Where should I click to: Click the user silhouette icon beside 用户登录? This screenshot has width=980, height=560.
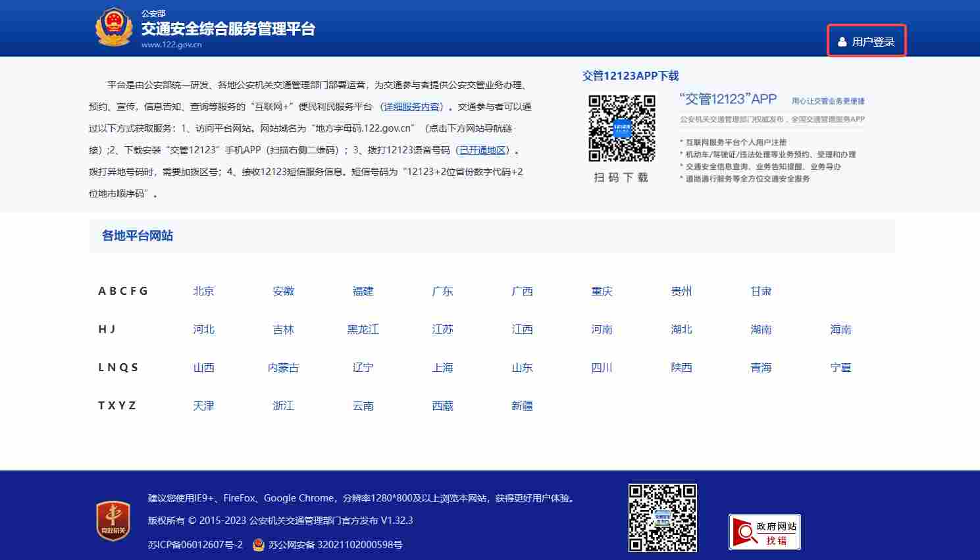[842, 41]
